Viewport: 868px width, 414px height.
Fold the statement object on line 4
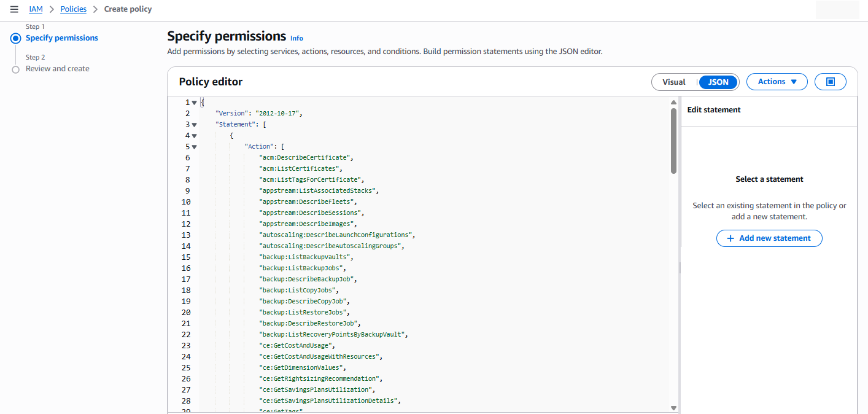195,136
